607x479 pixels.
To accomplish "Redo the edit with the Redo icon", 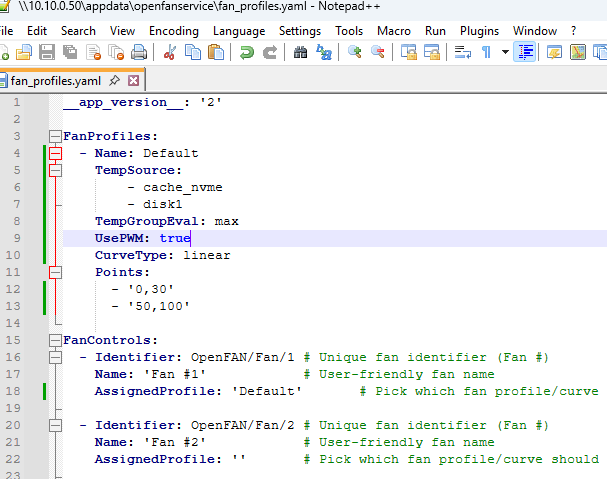I will coord(270,52).
